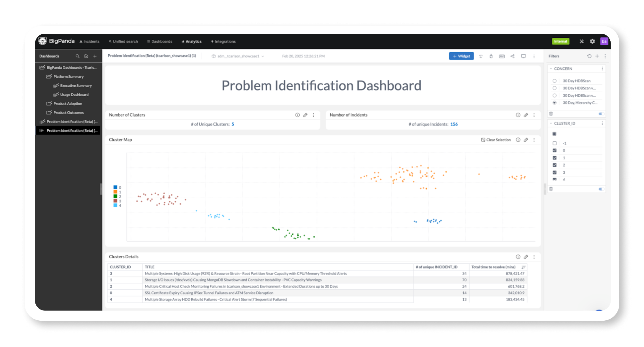Viewport: 644px width, 347px height.
Task: Show info for Cluster Map widget
Action: 518,140
